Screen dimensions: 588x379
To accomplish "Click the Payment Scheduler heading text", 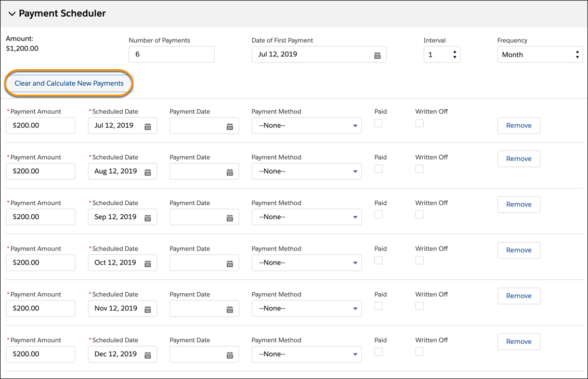I will point(62,14).
